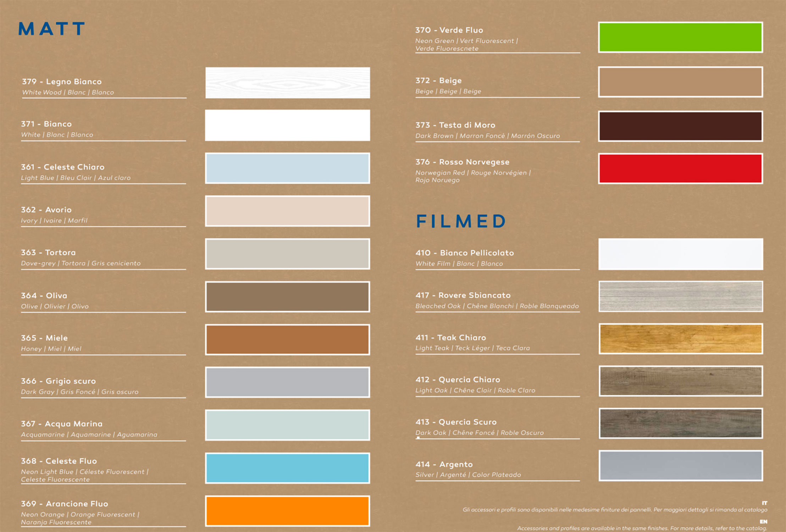Viewport: 786px width, 532px height.
Task: Select the 411 Teak Chiaro wood swatch
Action: click(x=681, y=339)
